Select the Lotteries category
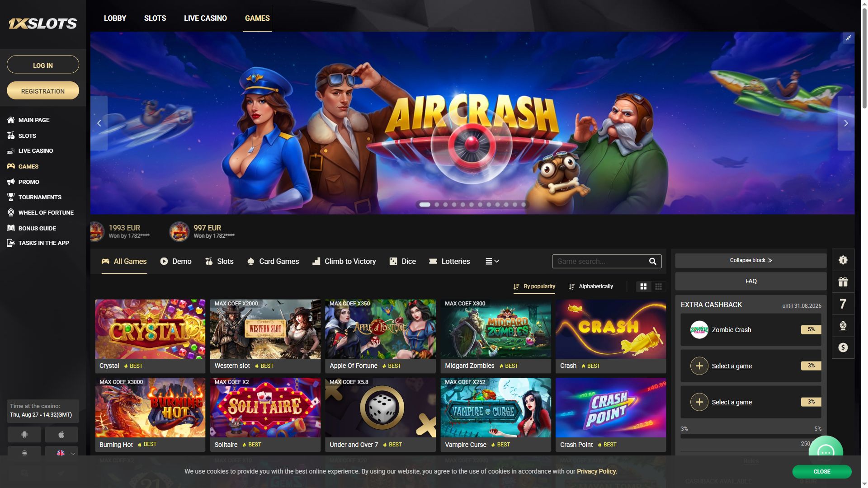868x488 pixels. pos(449,261)
